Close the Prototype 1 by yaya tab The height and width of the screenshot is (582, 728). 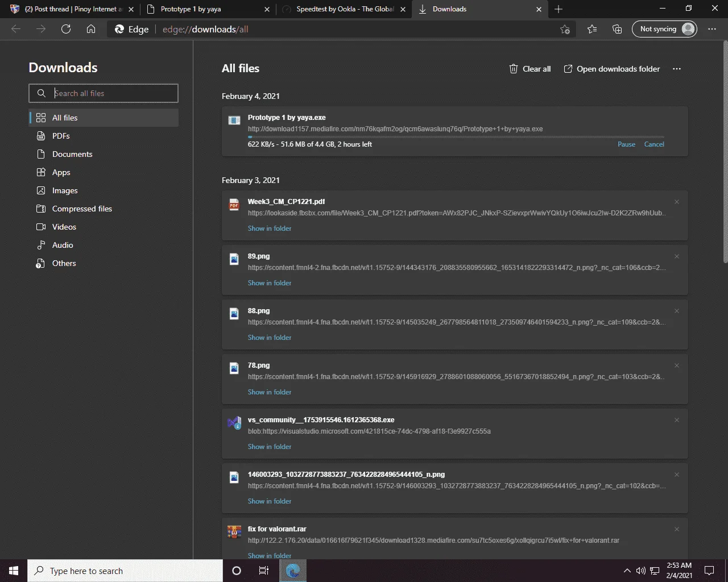(267, 9)
